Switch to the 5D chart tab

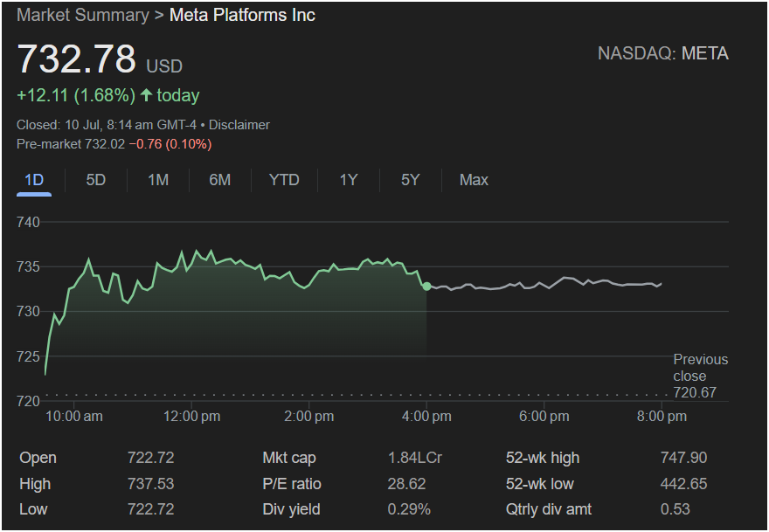coord(95,180)
